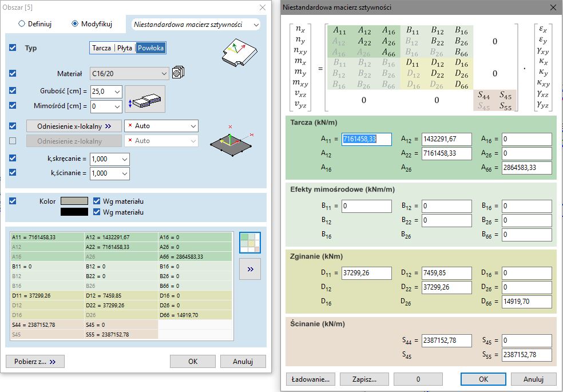Click the double-arrow expand button beside matrix list

pyautogui.click(x=249, y=268)
